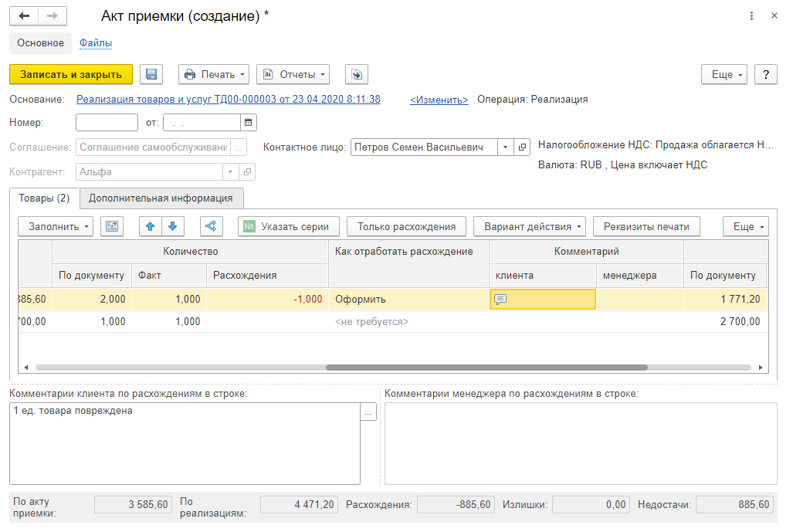Expand the Печать dropdown
Screen dimensions: 793x532
[x=214, y=74]
